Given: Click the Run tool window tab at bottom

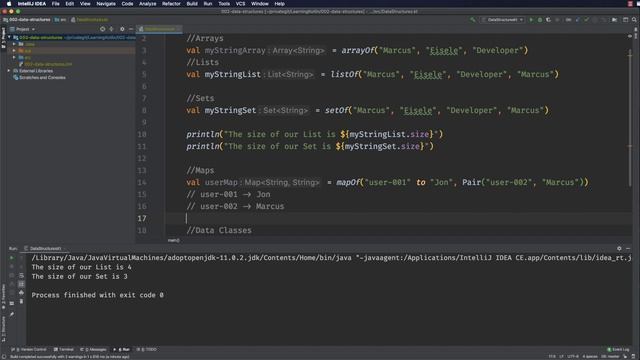Looking at the screenshot, I should (x=122, y=349).
